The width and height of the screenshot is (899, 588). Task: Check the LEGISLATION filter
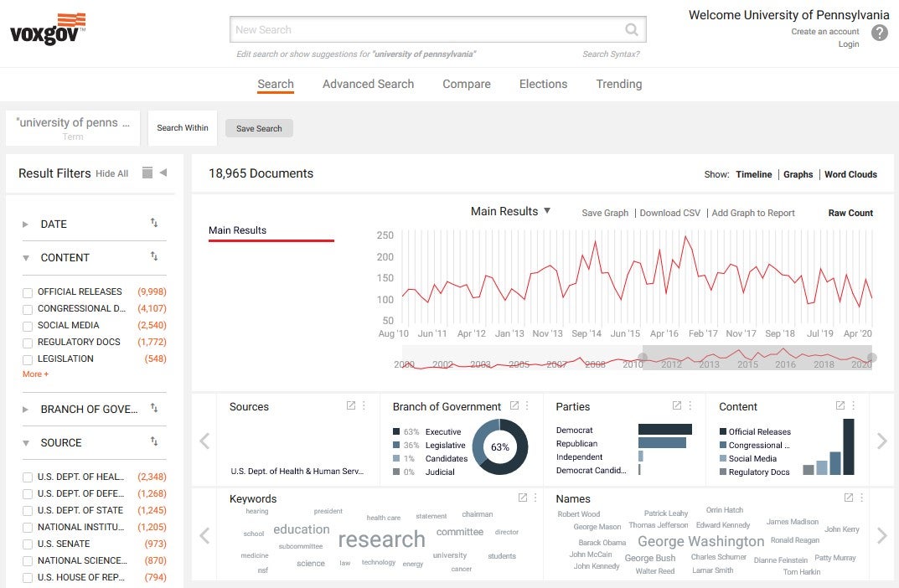[x=28, y=360]
